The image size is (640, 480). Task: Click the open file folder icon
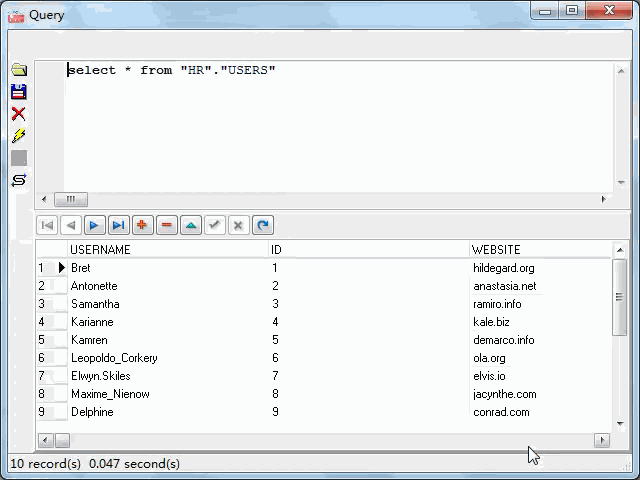[18, 70]
